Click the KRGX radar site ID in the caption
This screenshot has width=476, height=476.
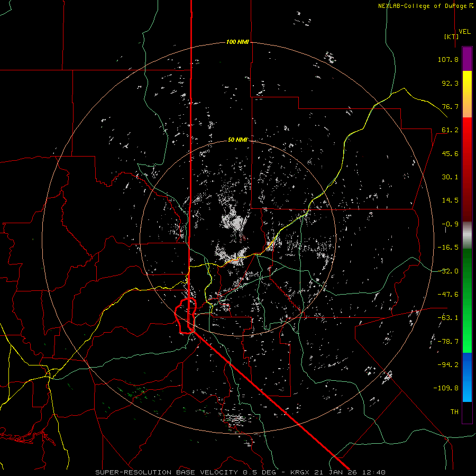click(x=300, y=472)
